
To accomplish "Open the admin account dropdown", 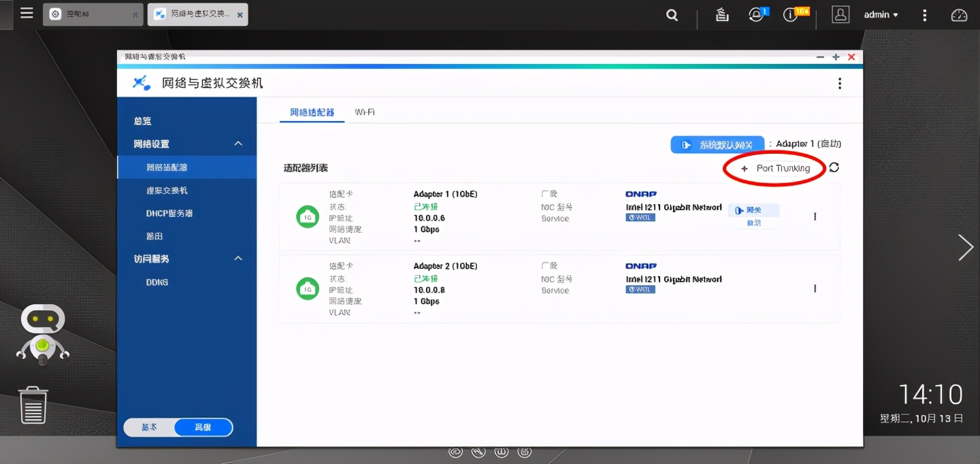I will 881,14.
